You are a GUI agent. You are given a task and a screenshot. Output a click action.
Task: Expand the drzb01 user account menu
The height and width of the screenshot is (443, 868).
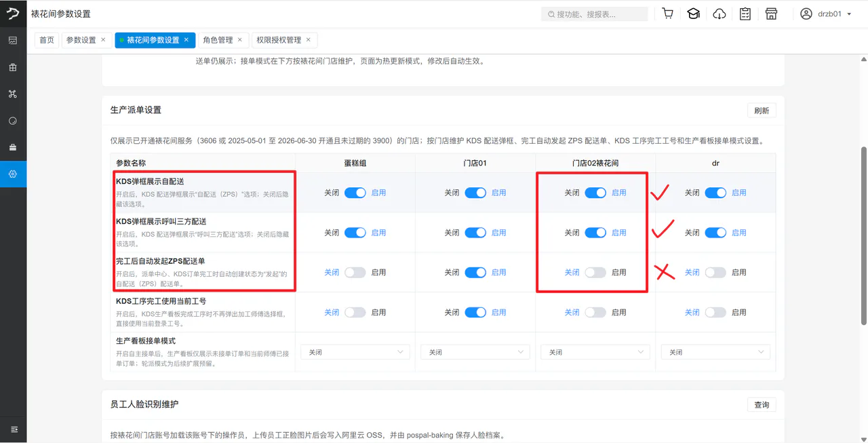tap(826, 14)
